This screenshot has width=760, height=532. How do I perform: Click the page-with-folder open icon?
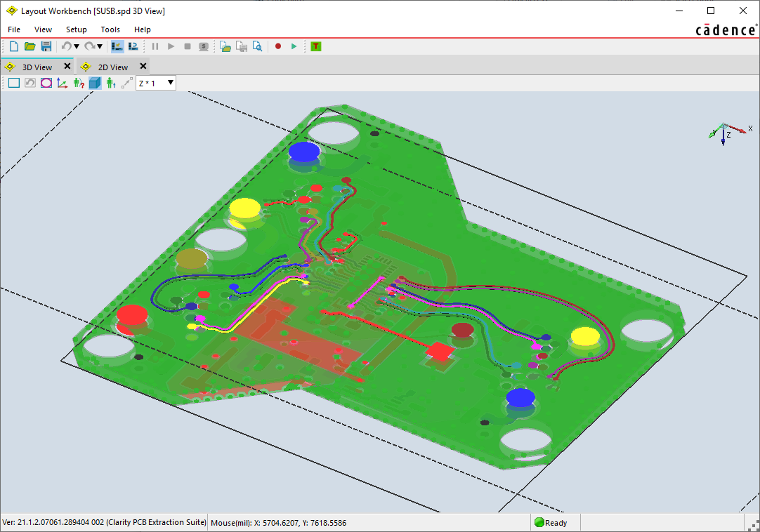pos(225,46)
